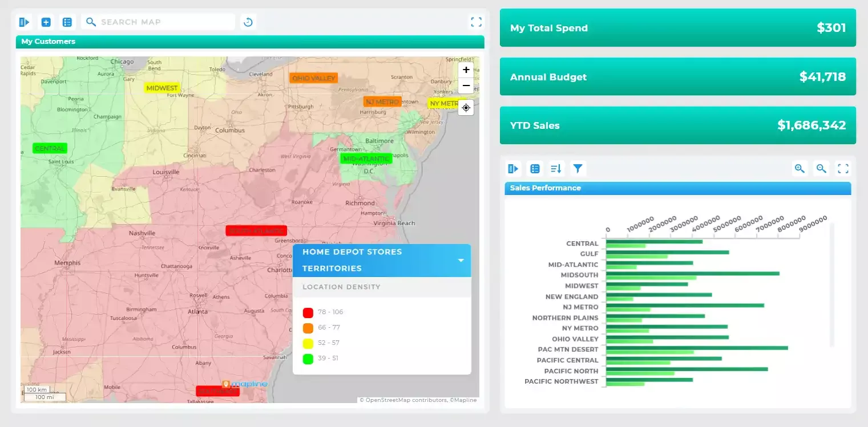Click the MID-ATLANTIC territory label on map
This screenshot has width=868, height=427.
click(366, 158)
